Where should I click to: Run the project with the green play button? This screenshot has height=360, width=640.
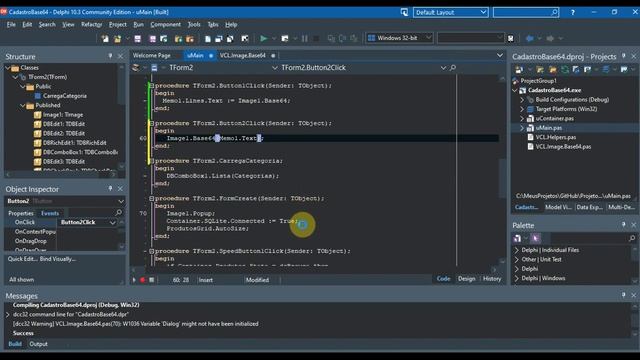pos(264,38)
